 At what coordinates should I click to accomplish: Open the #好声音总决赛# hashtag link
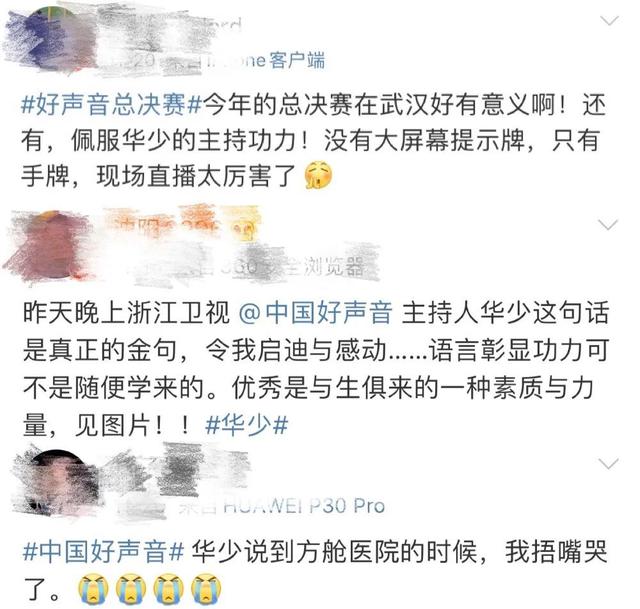(111, 104)
